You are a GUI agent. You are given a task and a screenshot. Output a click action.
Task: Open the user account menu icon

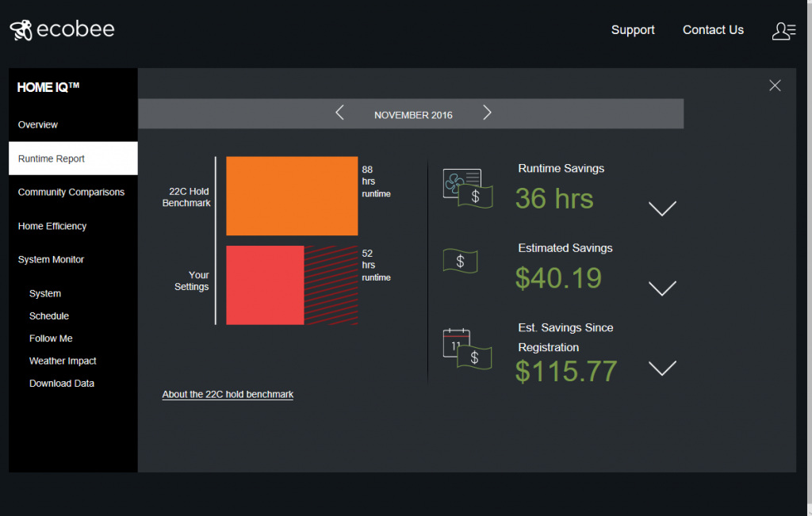pyautogui.click(x=783, y=31)
